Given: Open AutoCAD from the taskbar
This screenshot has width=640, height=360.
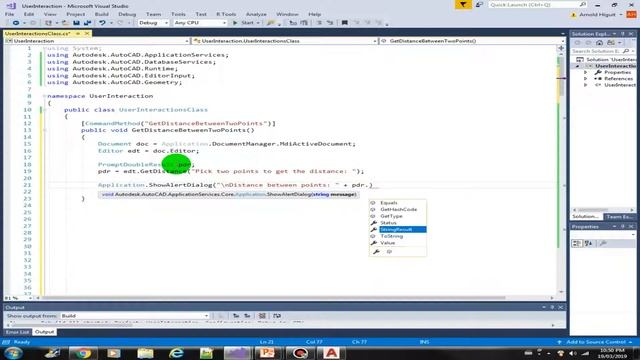Looking at the screenshot, I should (331, 353).
